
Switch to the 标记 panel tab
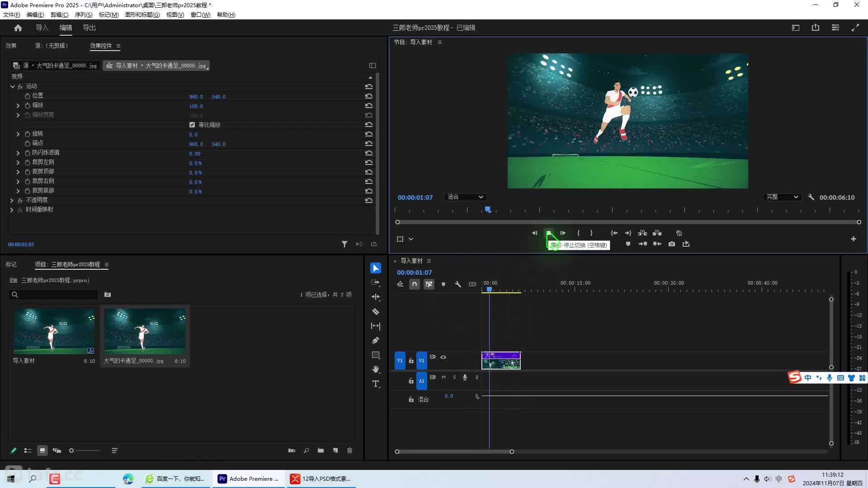11,264
